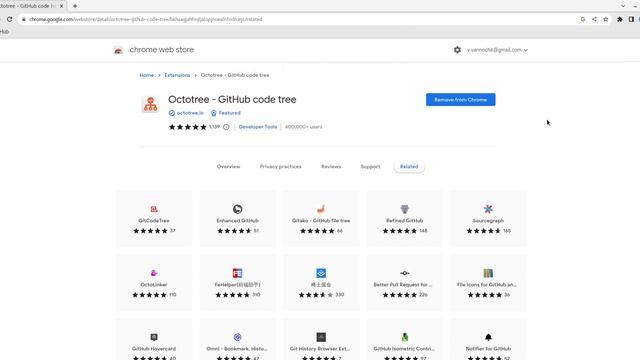Click the GitHub Hovercard extension icon
The image size is (640, 360).
[154, 337]
